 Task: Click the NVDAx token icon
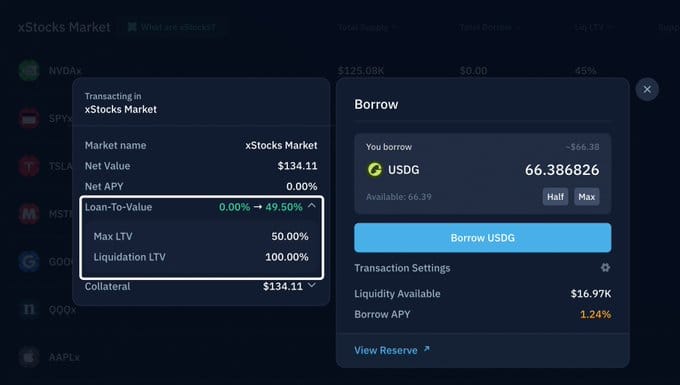(x=29, y=70)
